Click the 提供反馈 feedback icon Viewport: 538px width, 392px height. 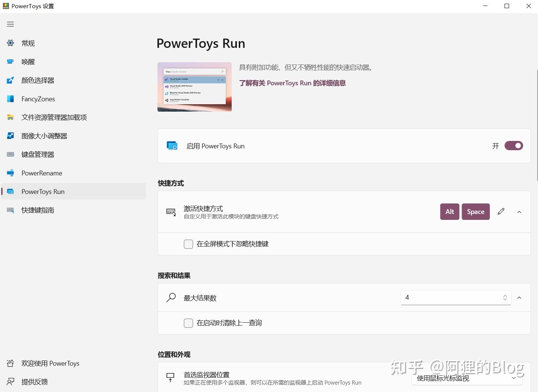click(10, 382)
